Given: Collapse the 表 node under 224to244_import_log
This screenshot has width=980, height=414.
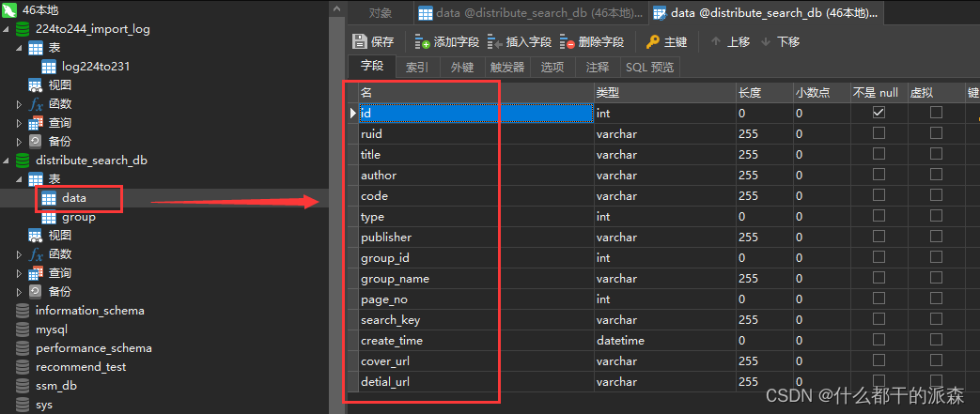Looking at the screenshot, I should pos(19,48).
